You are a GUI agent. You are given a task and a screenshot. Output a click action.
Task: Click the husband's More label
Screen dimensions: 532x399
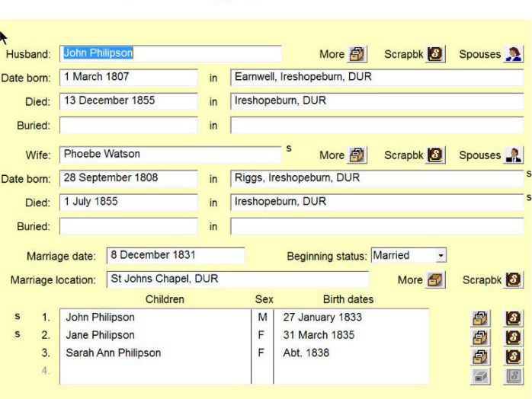click(x=332, y=54)
